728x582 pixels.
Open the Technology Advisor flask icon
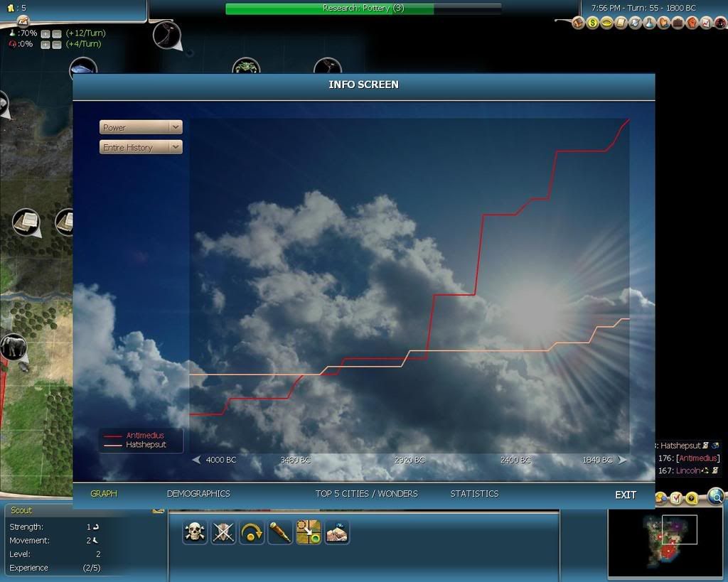click(x=650, y=23)
